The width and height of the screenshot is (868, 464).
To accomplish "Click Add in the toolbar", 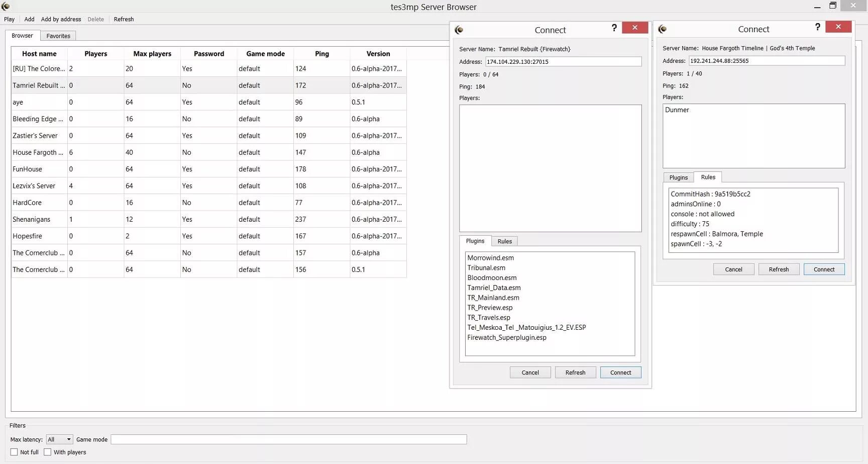I will [x=29, y=19].
